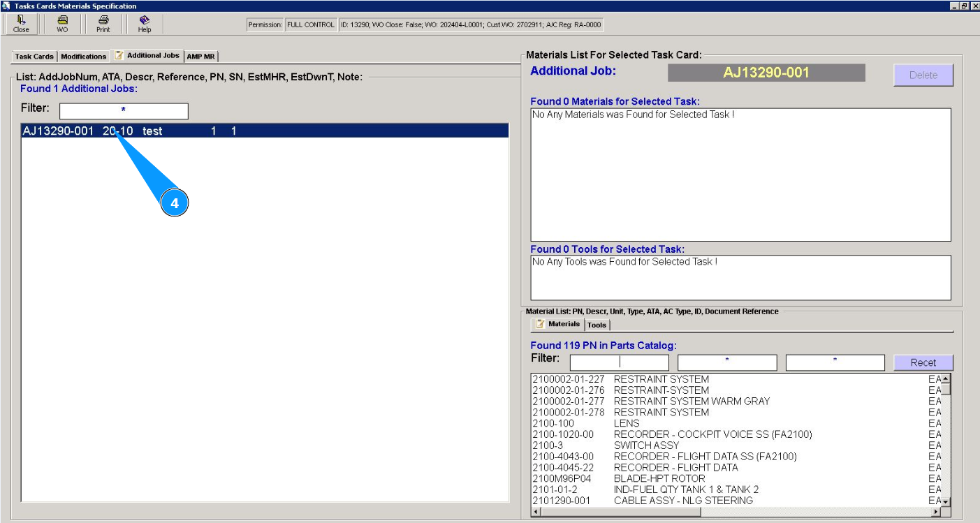
Task: Select part 2100-3 SWITCH ASSY
Action: tap(736, 445)
